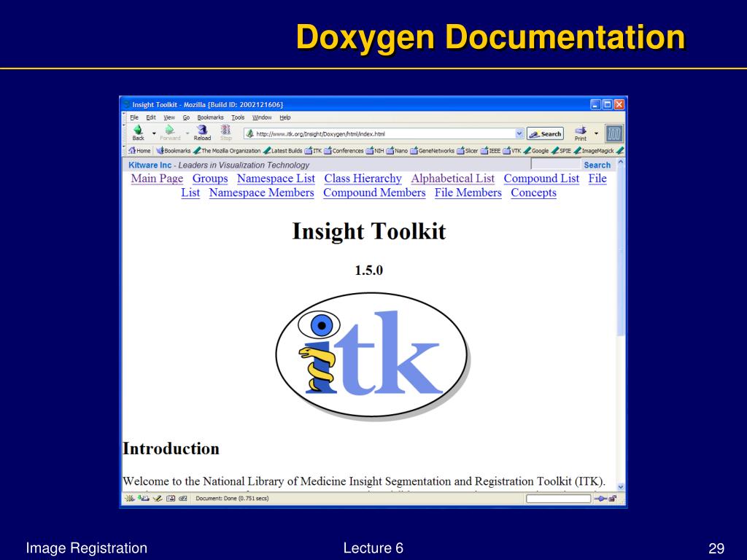Image resolution: width=747 pixels, height=560 pixels.
Task: Follow the Groups link
Action: (210, 179)
